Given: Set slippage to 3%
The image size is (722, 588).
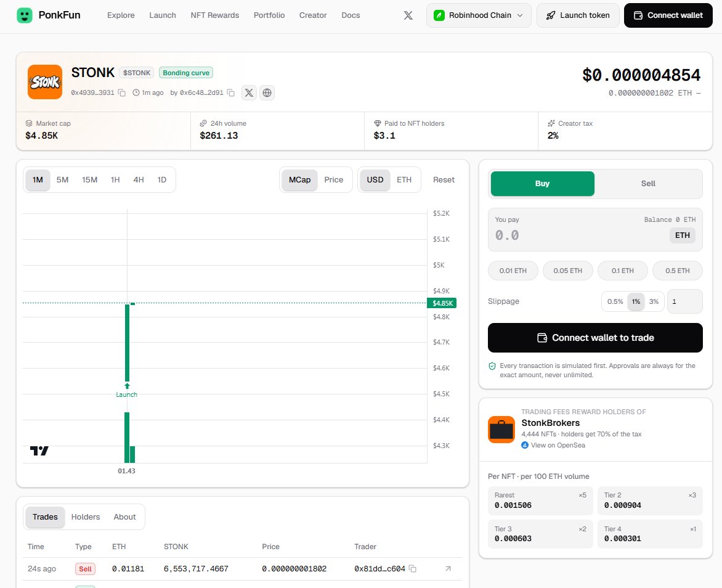Looking at the screenshot, I should pyautogui.click(x=654, y=301).
